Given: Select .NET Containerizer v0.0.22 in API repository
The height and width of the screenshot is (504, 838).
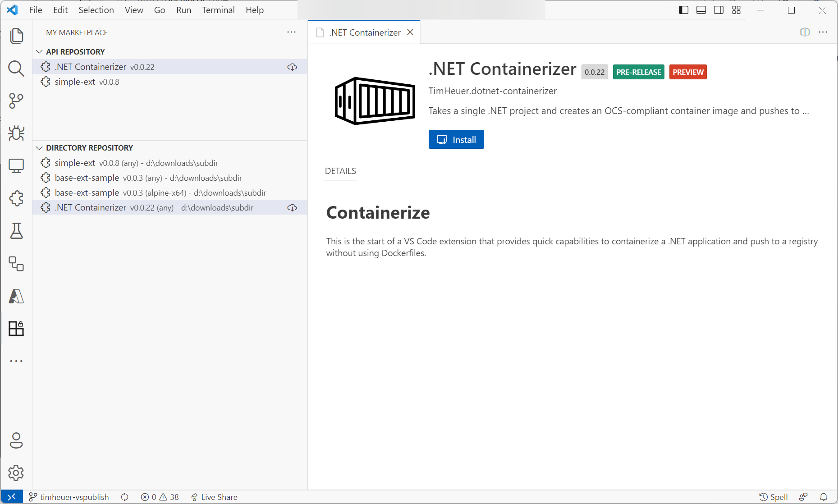Looking at the screenshot, I should pos(170,67).
